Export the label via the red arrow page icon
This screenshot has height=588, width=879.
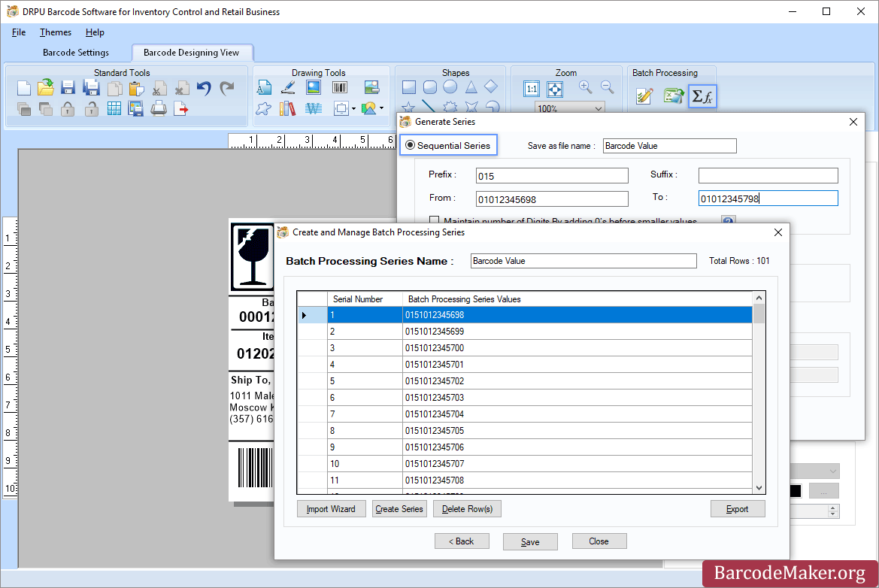181,109
